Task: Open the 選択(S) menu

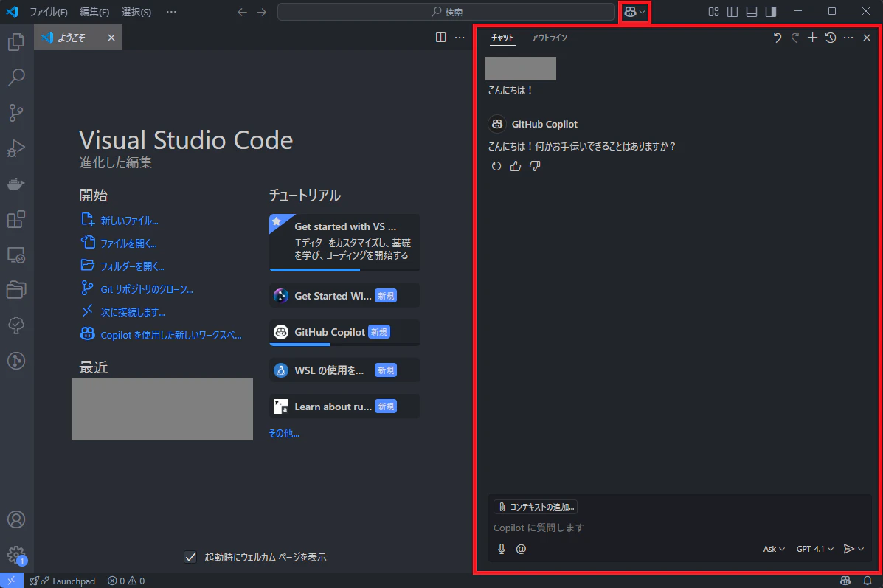Action: [136, 12]
